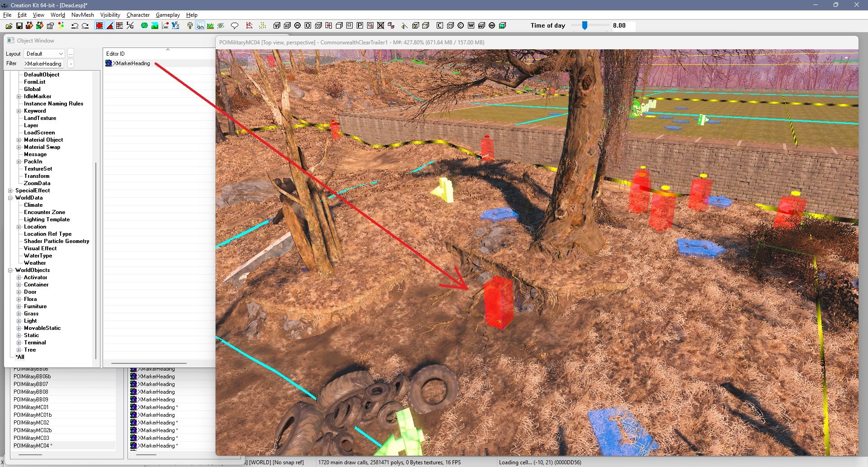Click the open folder (load data files) icon
868x467 pixels.
click(x=9, y=26)
